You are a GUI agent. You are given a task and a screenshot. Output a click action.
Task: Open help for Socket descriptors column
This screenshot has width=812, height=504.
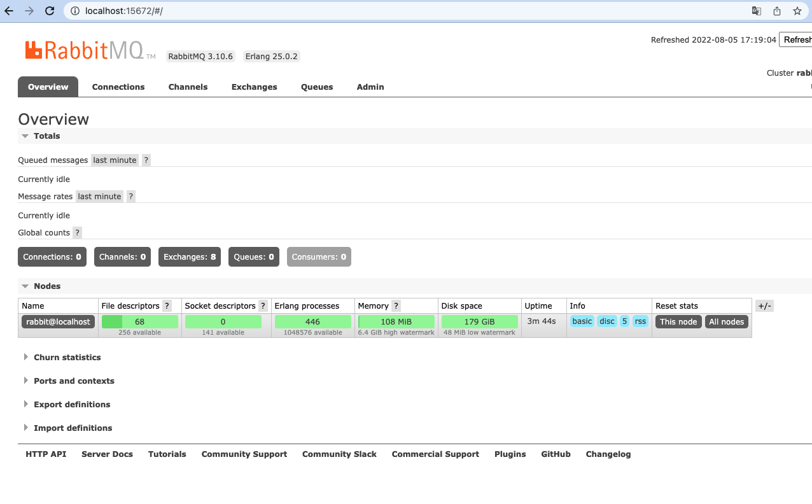pyautogui.click(x=263, y=306)
